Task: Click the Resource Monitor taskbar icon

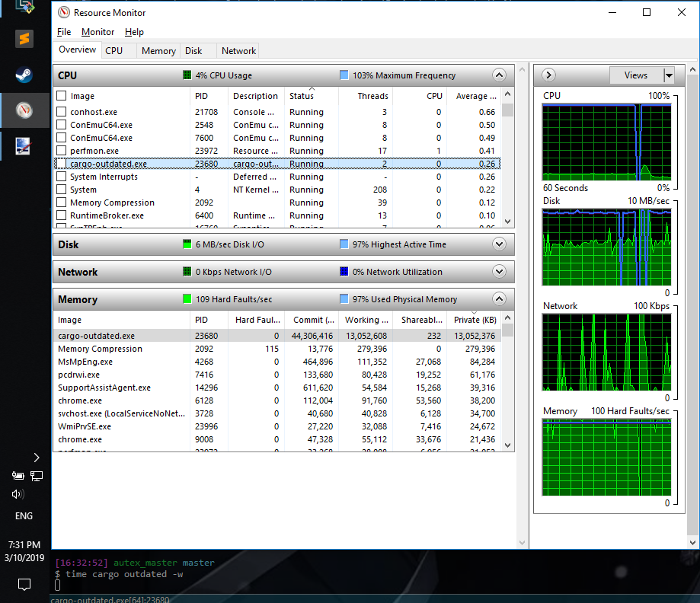Action: tap(24, 110)
